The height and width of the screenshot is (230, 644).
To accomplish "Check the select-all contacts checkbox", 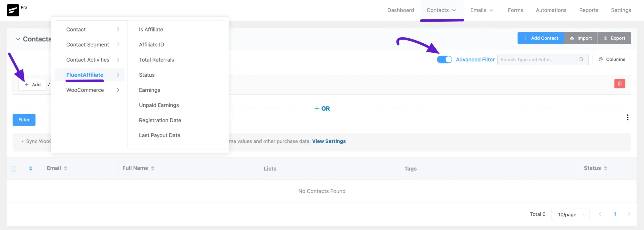I will pyautogui.click(x=14, y=169).
